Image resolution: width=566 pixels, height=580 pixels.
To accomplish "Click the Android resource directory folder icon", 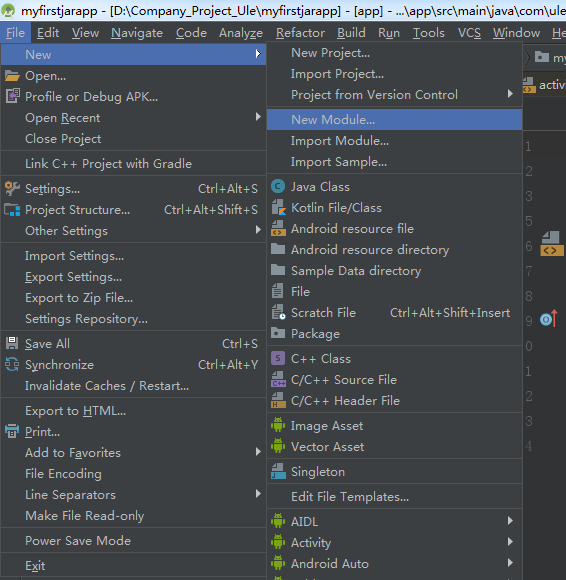I will tap(278, 249).
